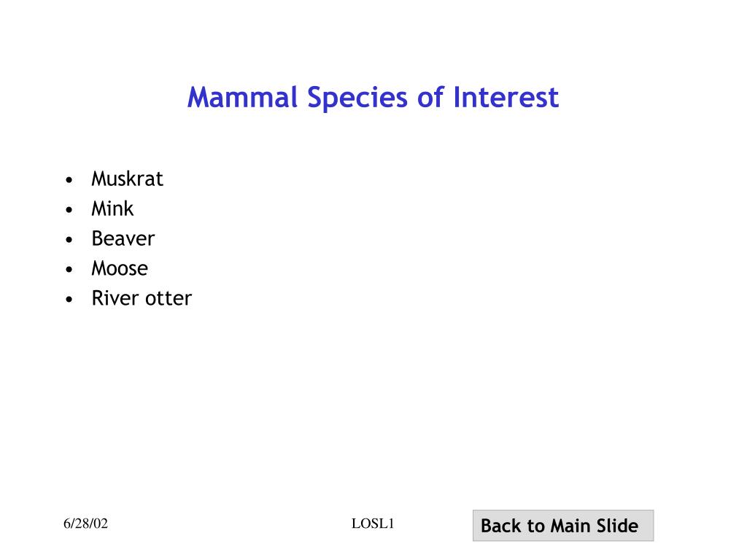Select the Mammal Species of Interest title
The height and width of the screenshot is (560, 747).
click(x=373, y=98)
